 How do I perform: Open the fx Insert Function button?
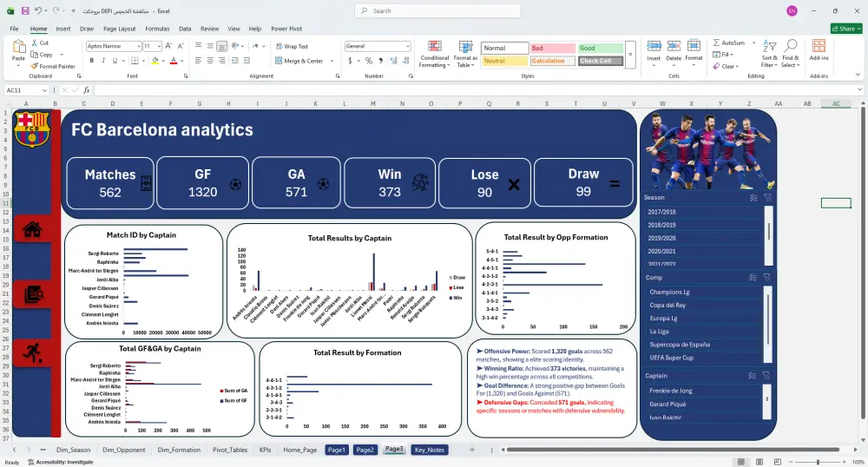point(87,90)
